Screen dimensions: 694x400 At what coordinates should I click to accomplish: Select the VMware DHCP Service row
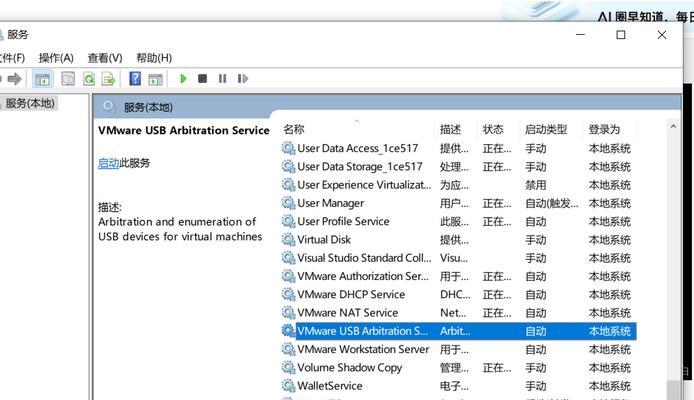click(459, 294)
